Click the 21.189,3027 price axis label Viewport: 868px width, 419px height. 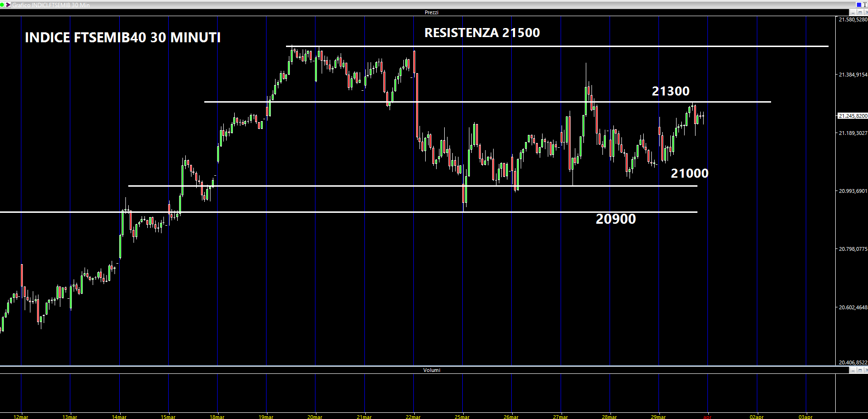(853, 133)
